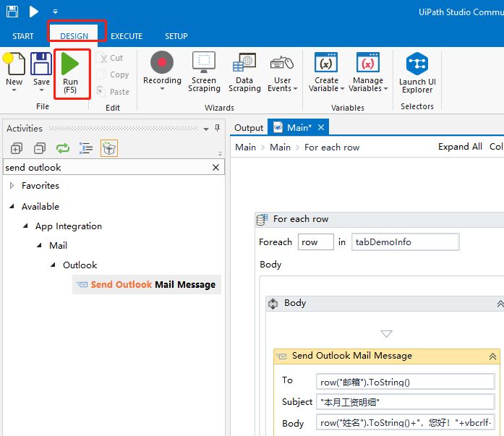This screenshot has height=436, width=504.
Task: Launch the Screen Scraping wizard
Action: click(204, 72)
